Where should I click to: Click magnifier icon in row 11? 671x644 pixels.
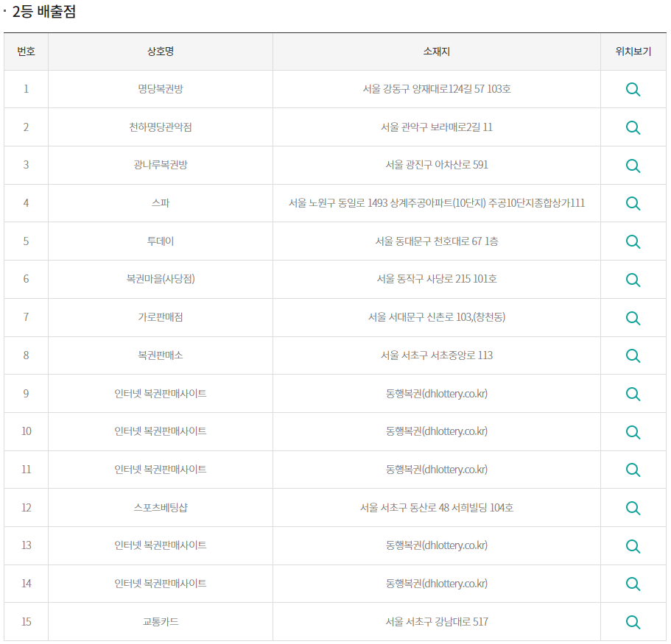[x=633, y=470]
